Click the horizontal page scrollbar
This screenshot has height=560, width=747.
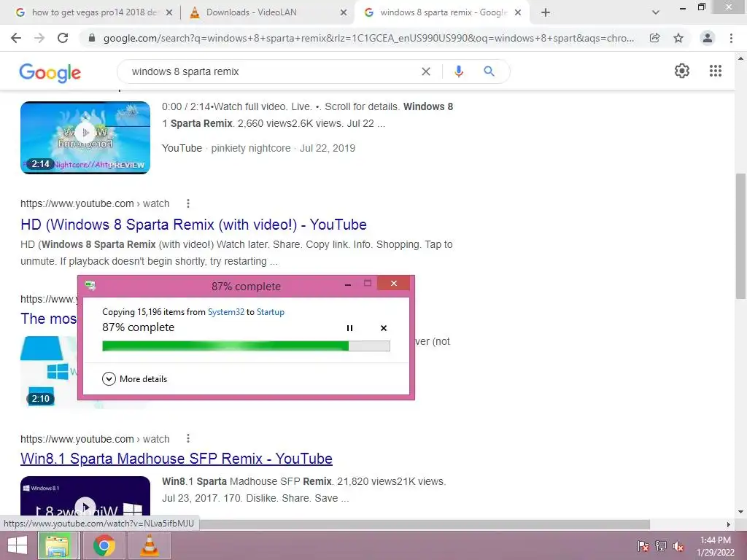pyautogui.click(x=424, y=524)
